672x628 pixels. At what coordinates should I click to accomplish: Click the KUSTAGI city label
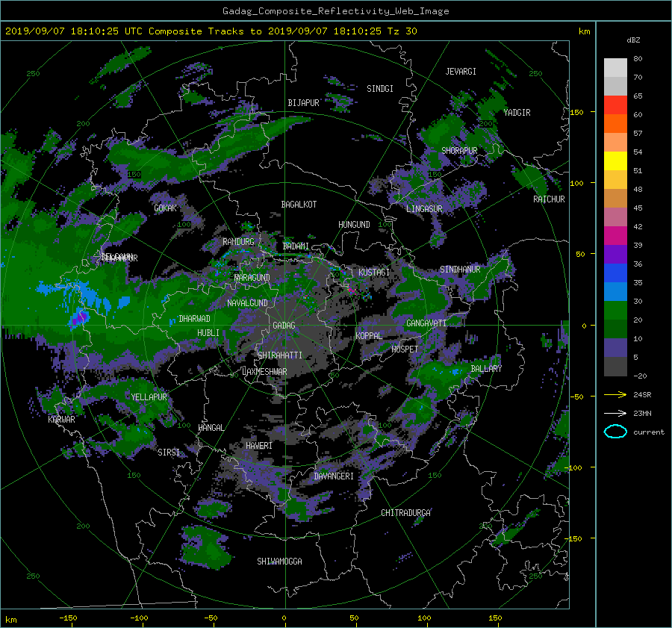(374, 273)
